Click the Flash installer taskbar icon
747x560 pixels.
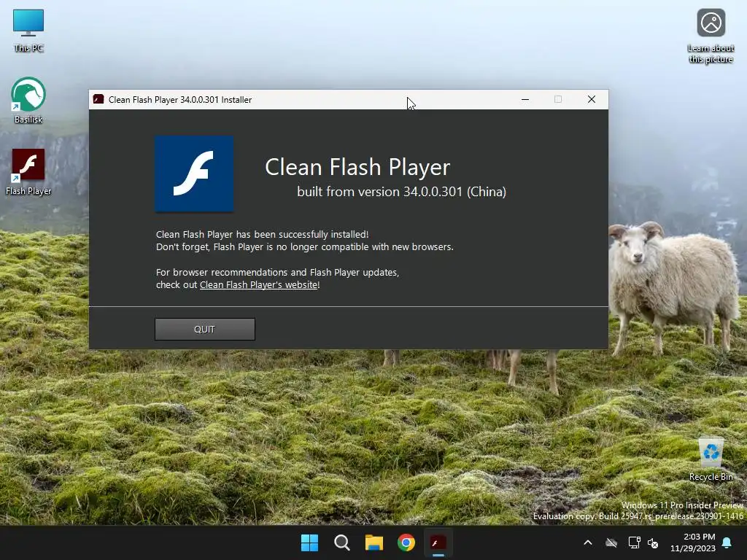[438, 542]
